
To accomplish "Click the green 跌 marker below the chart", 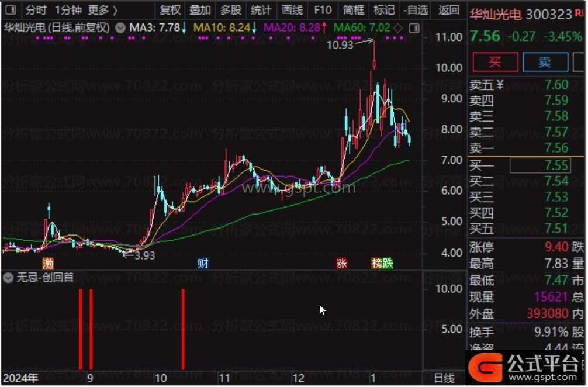I will point(388,264).
